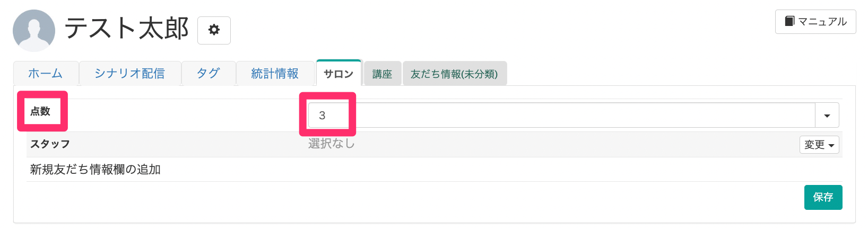Expand the 点数 dropdown arrow
The width and height of the screenshot is (868, 230).
(827, 116)
